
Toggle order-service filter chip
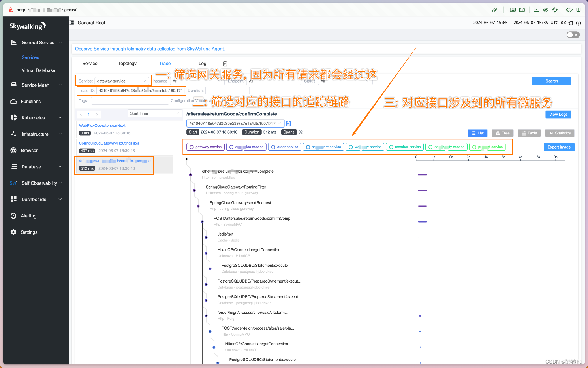click(x=284, y=147)
